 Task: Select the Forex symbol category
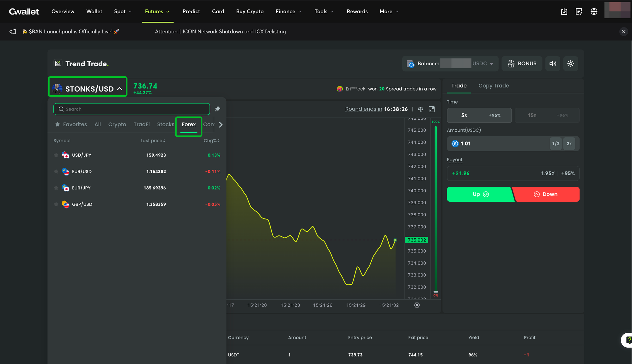click(x=189, y=124)
